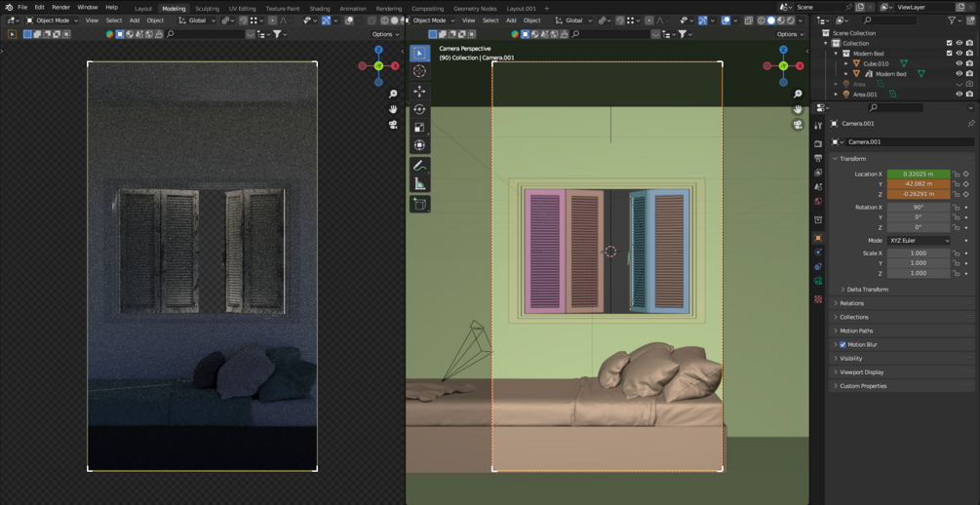Show the hidden Area light
The height and width of the screenshot is (505, 980).
pyautogui.click(x=960, y=84)
